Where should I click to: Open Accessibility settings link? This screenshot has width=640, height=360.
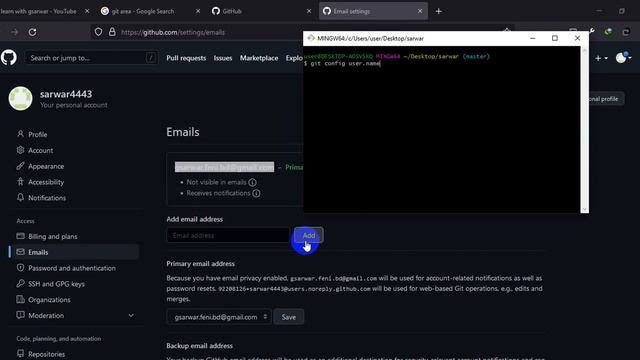[46, 182]
